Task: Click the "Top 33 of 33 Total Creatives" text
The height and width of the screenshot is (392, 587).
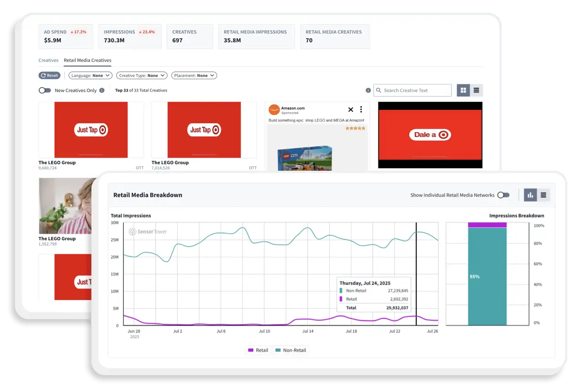Action: [x=141, y=90]
